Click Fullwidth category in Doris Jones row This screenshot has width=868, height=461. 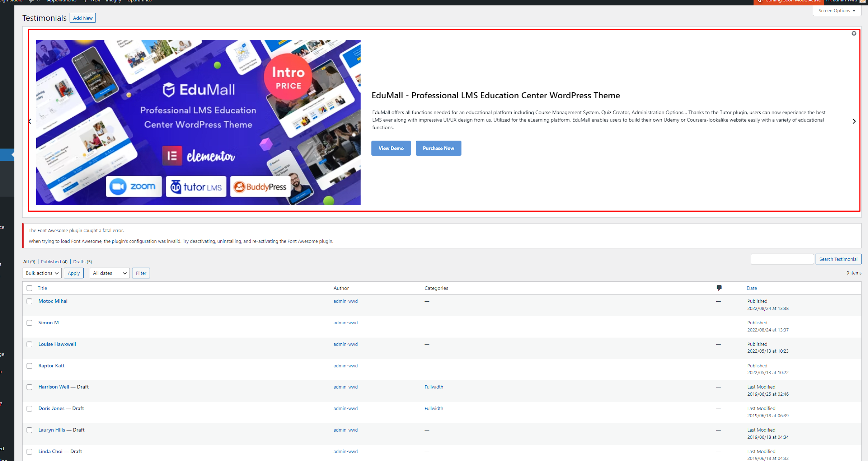pos(434,408)
